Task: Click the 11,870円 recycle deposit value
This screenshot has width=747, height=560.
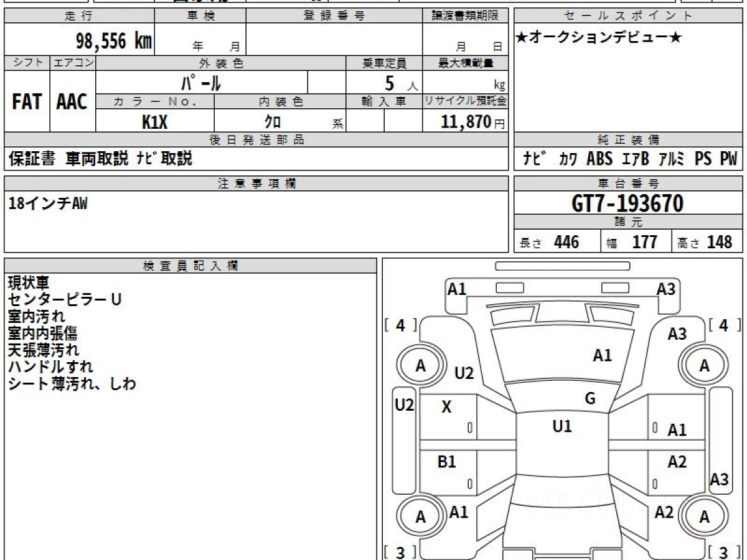Action: point(473,122)
